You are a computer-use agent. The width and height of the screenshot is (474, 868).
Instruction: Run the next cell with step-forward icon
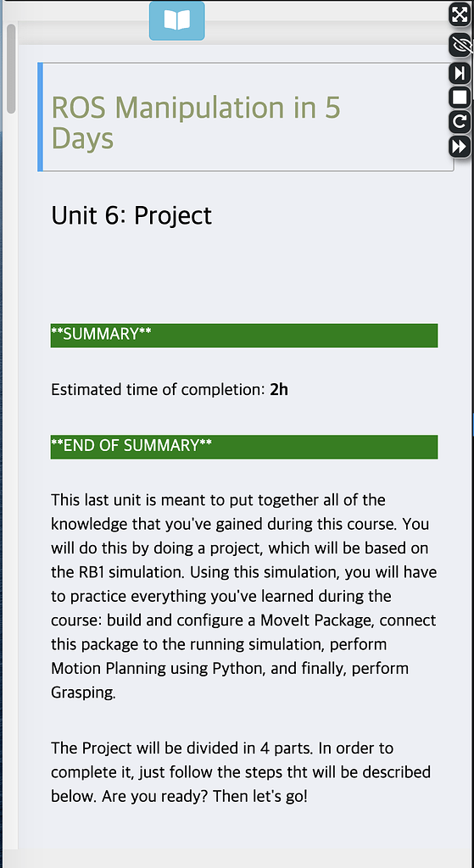pos(460,73)
